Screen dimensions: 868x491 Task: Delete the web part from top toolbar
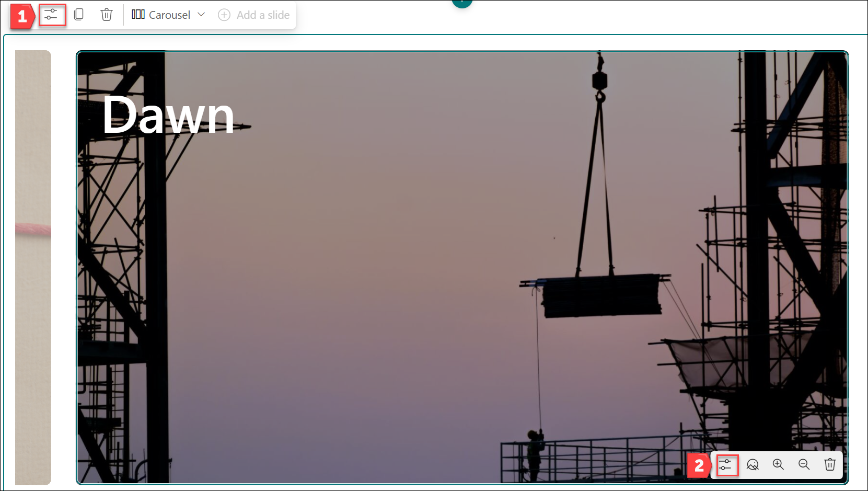tap(107, 15)
